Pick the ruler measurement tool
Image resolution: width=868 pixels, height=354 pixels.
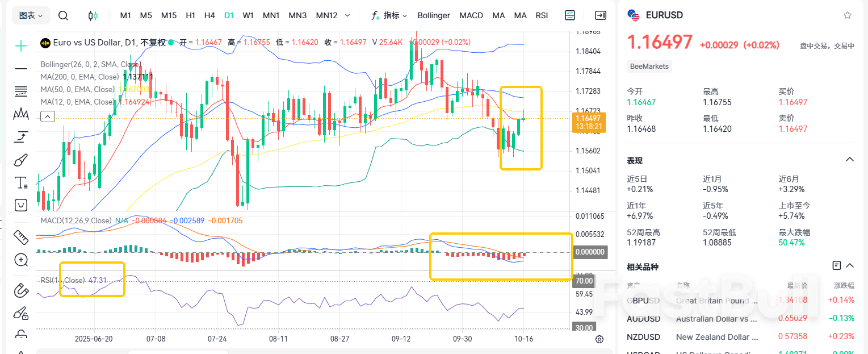tap(21, 236)
